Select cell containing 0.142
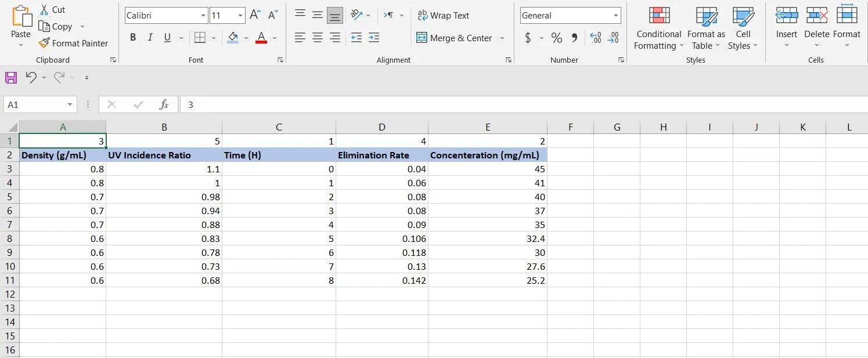The height and width of the screenshot is (358, 868). coord(382,280)
